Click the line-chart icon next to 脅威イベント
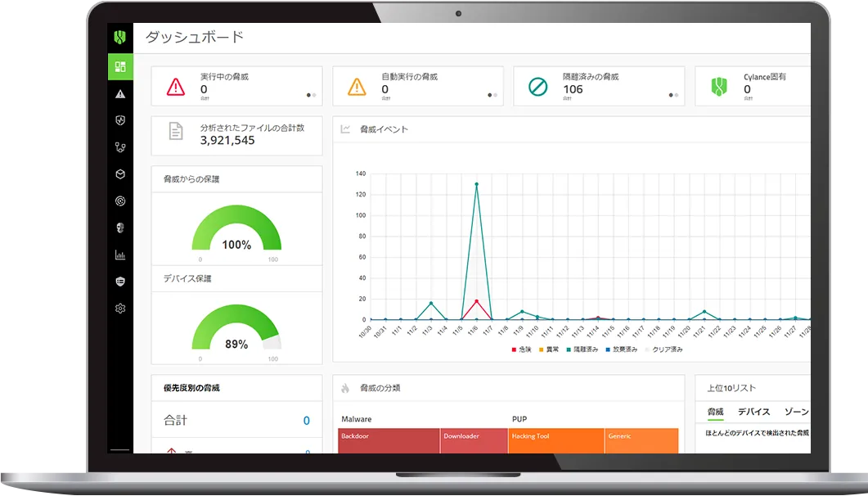The height and width of the screenshot is (496, 868). click(x=345, y=129)
